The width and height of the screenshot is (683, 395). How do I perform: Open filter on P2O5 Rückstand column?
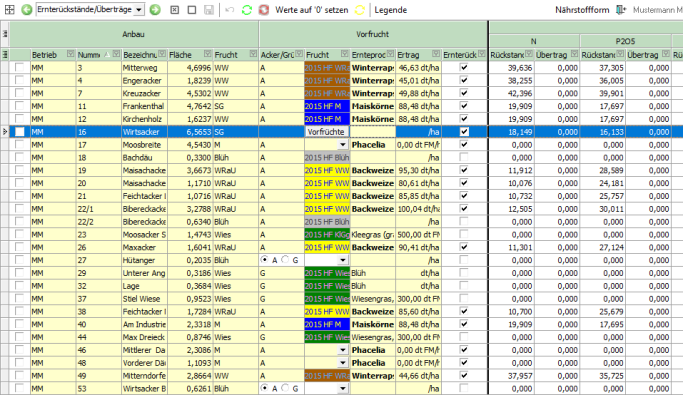pos(620,54)
